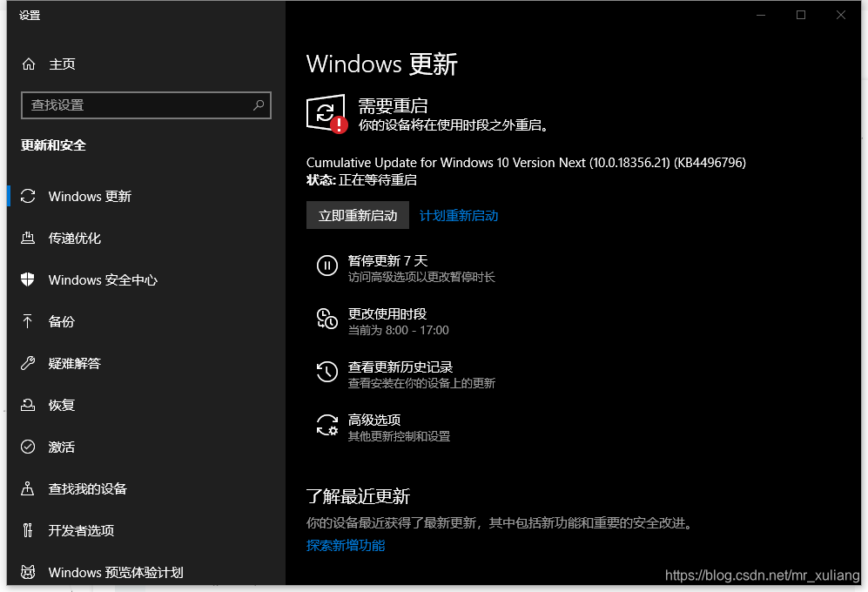Click the upload arrow icon for 备份
Screen dimensions: 868x592
[x=28, y=321]
